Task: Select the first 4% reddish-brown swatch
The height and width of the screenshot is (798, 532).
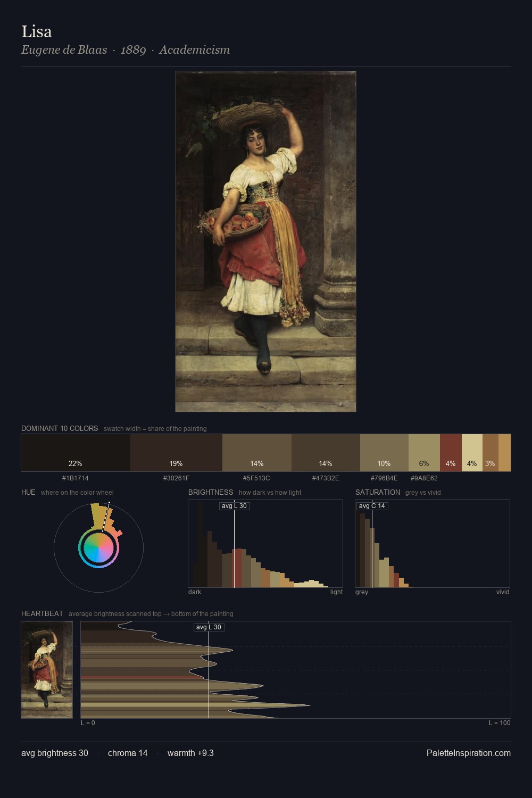Action: click(x=451, y=453)
